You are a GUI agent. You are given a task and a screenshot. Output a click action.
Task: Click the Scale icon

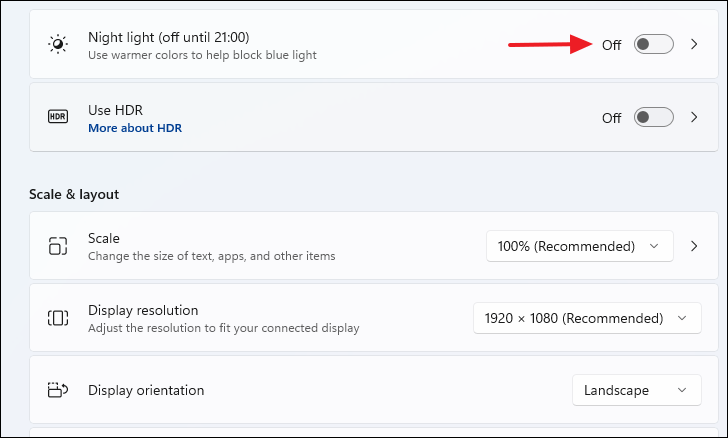coord(58,246)
